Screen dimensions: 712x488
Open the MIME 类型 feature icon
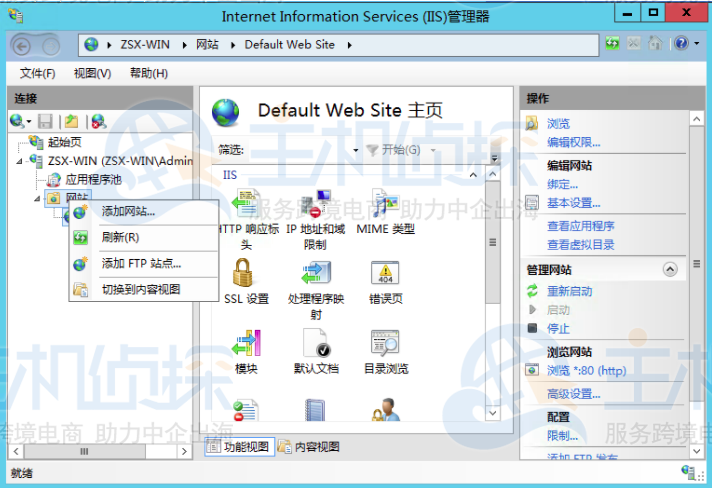click(385, 203)
